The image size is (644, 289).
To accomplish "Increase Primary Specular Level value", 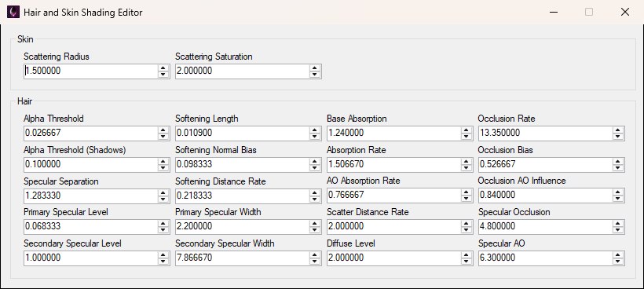I will click(x=163, y=223).
